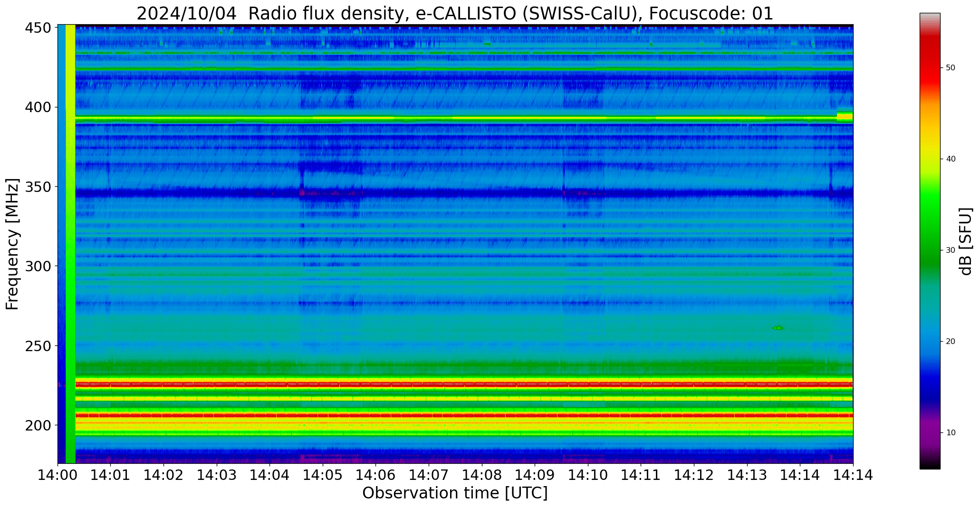The image size is (980, 507).
Task: Click the 14:01 time tick label
Action: pos(111,475)
